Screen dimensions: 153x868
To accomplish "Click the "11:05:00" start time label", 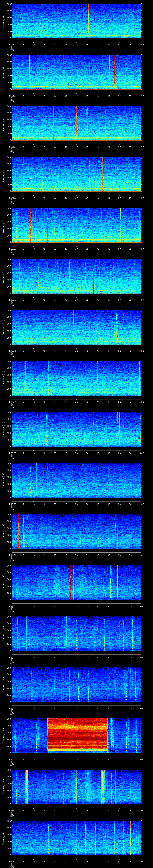I will pos(12,249).
